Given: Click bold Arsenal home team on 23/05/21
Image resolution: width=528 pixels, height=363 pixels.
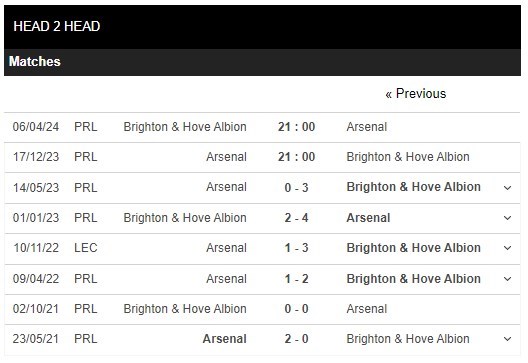Looking at the screenshot, I should point(225,339).
